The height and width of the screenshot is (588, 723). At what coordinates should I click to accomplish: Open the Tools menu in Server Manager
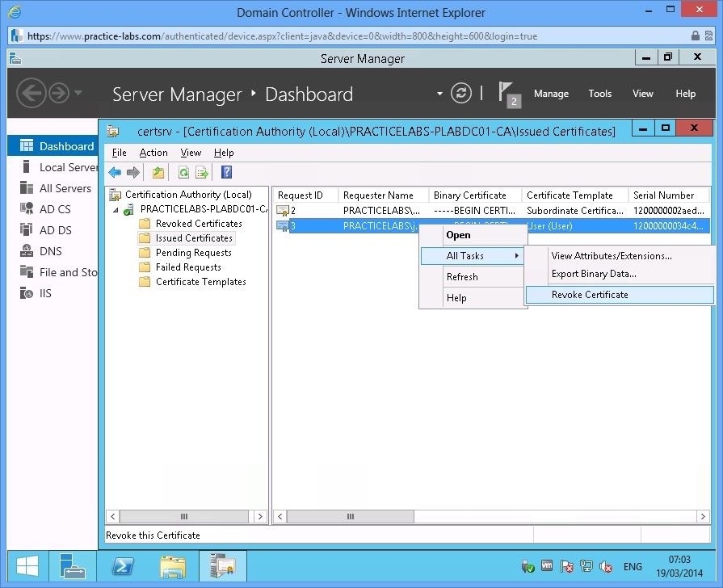pos(599,94)
